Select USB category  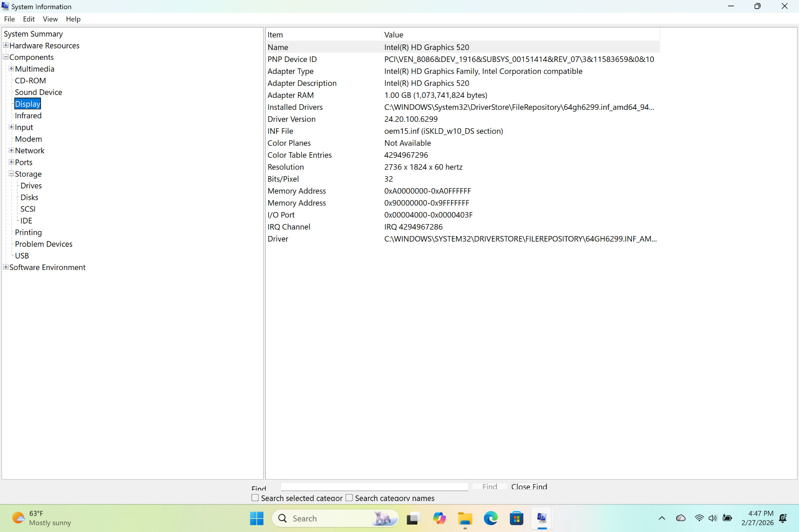(22, 256)
